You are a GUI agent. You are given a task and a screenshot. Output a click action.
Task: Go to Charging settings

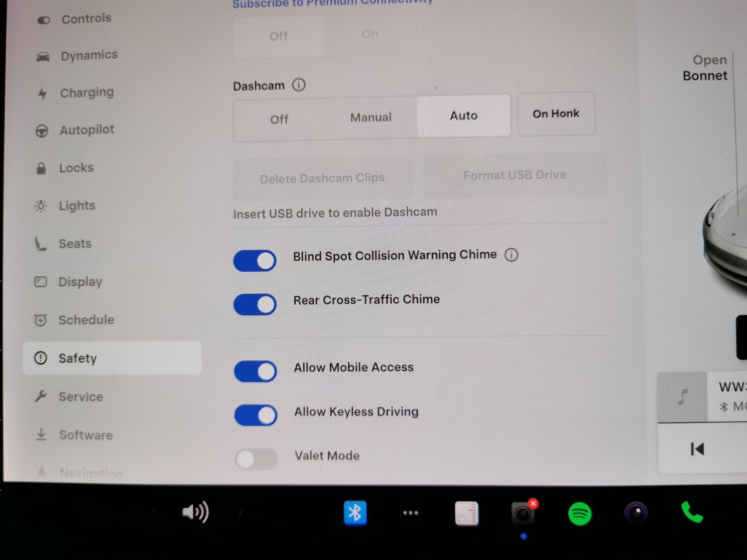[87, 93]
